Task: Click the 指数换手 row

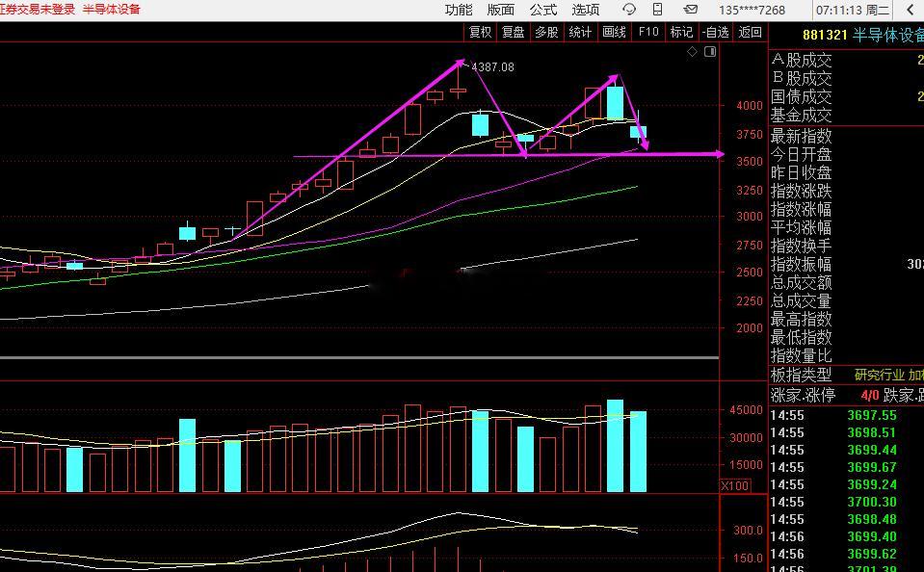Action: point(846,246)
